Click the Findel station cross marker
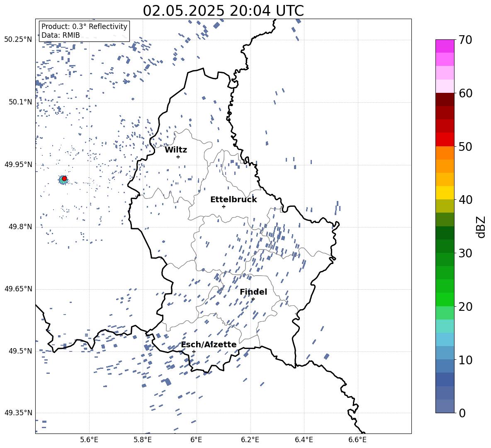Image resolution: width=491 pixels, height=448 pixels. click(253, 299)
